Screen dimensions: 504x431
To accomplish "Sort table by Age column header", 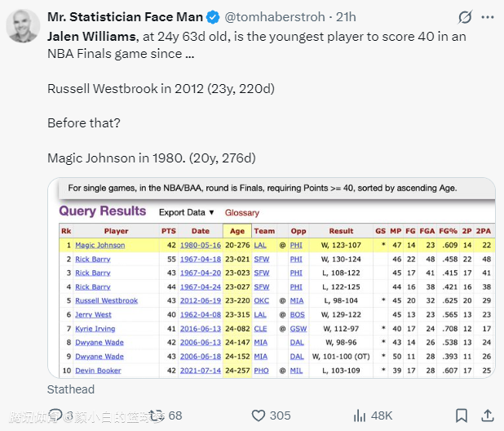I will point(237,231).
